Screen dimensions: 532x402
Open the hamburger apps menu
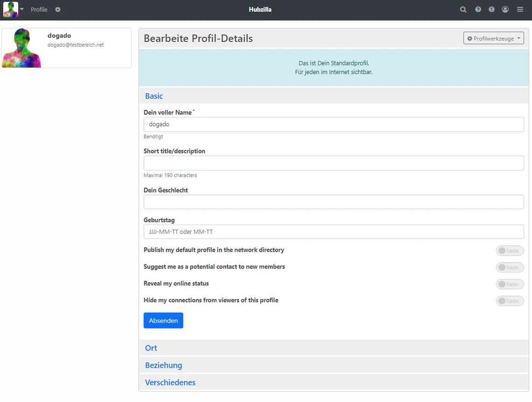click(x=520, y=9)
